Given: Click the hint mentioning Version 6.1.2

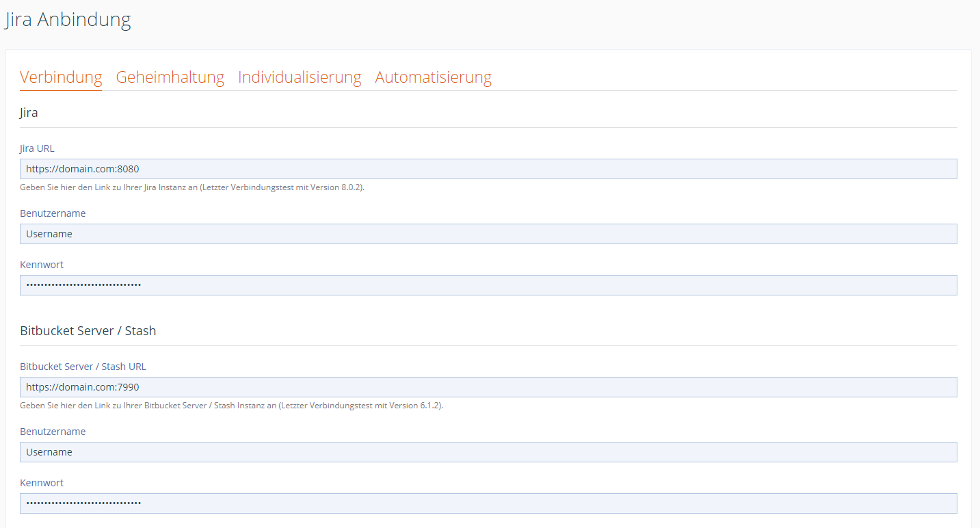Looking at the screenshot, I should [x=232, y=406].
